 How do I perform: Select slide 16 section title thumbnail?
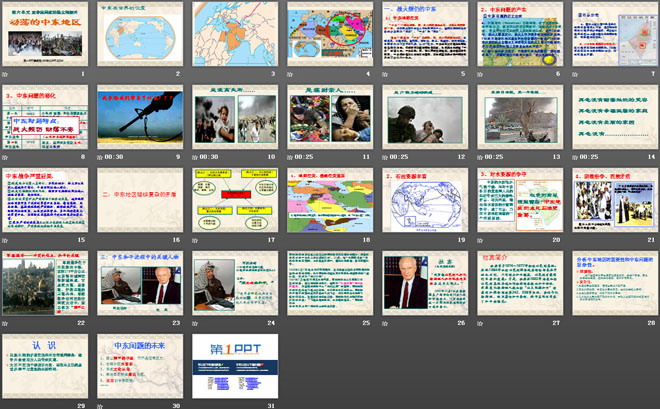pyautogui.click(x=140, y=200)
